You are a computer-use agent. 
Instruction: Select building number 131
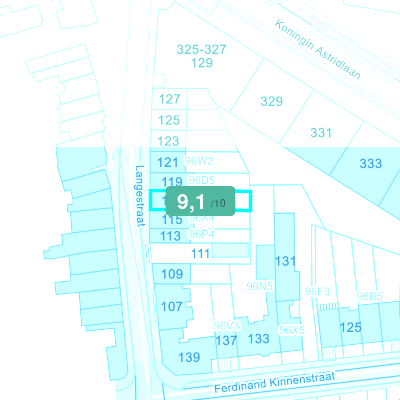pos(285,261)
